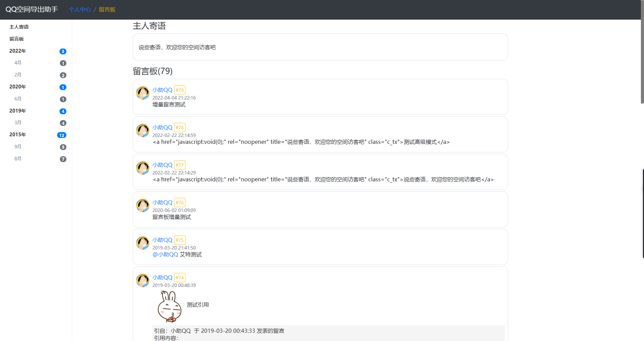644x341 pixels.
Task: Click the page vertical scrollbar thumb
Action: [x=642, y=52]
